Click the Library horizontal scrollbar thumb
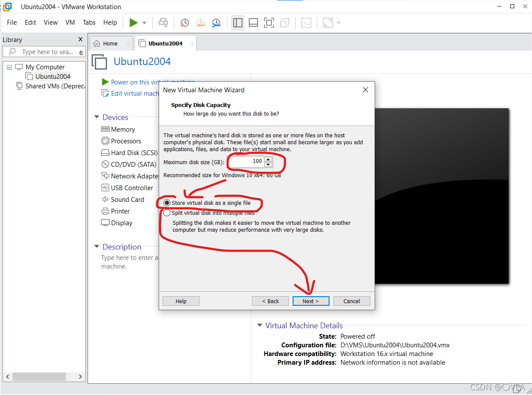 tap(39, 377)
